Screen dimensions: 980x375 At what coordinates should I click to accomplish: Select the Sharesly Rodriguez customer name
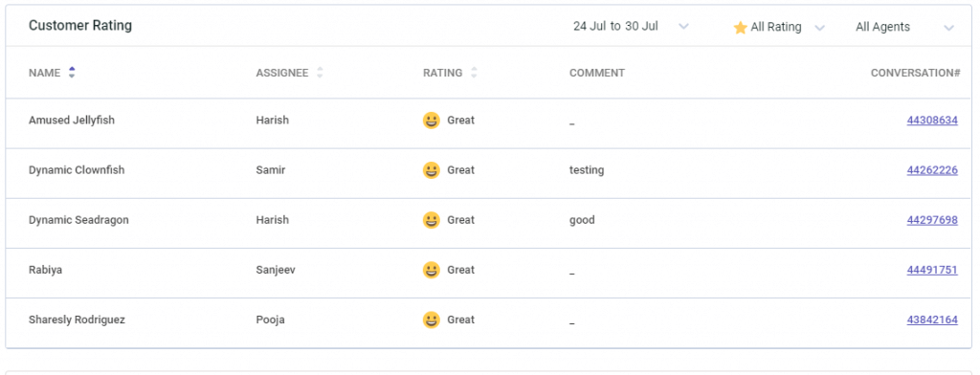tap(77, 320)
